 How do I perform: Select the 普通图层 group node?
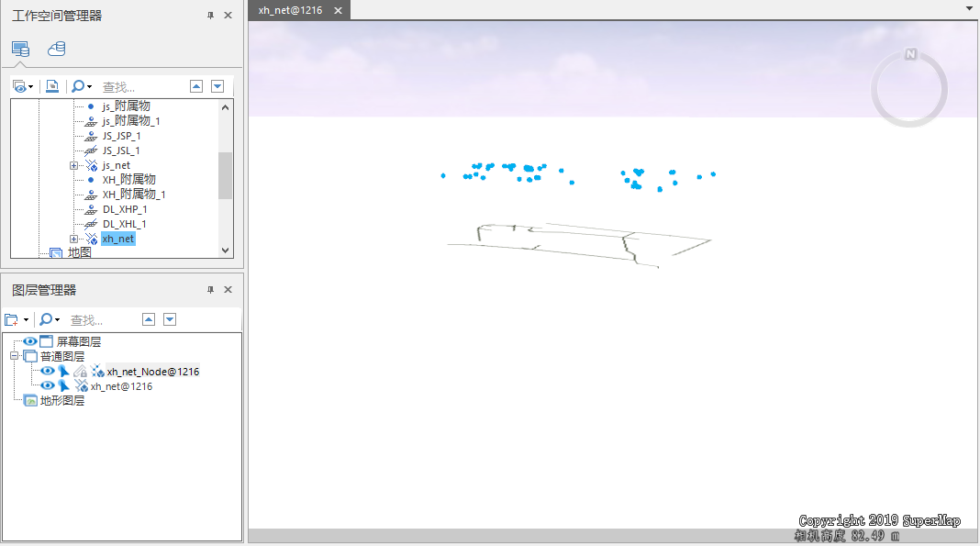pos(62,357)
